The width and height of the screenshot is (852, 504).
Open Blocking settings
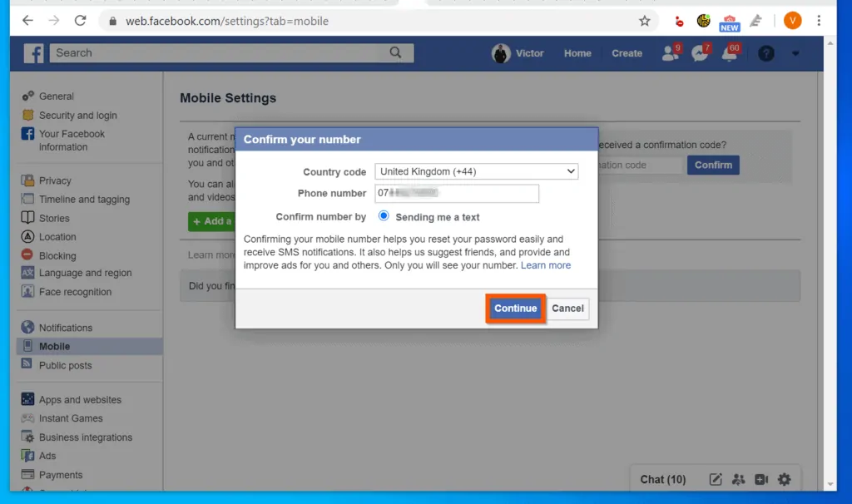(x=57, y=255)
